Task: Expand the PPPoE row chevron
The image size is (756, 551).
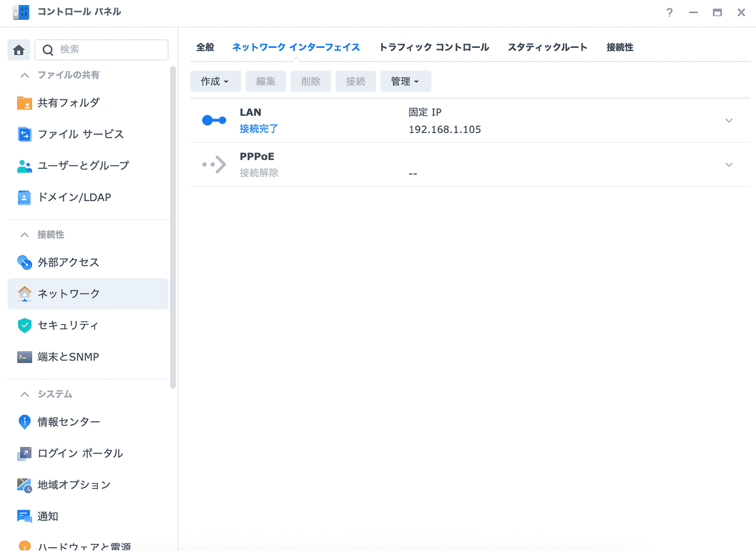Action: pyautogui.click(x=729, y=165)
